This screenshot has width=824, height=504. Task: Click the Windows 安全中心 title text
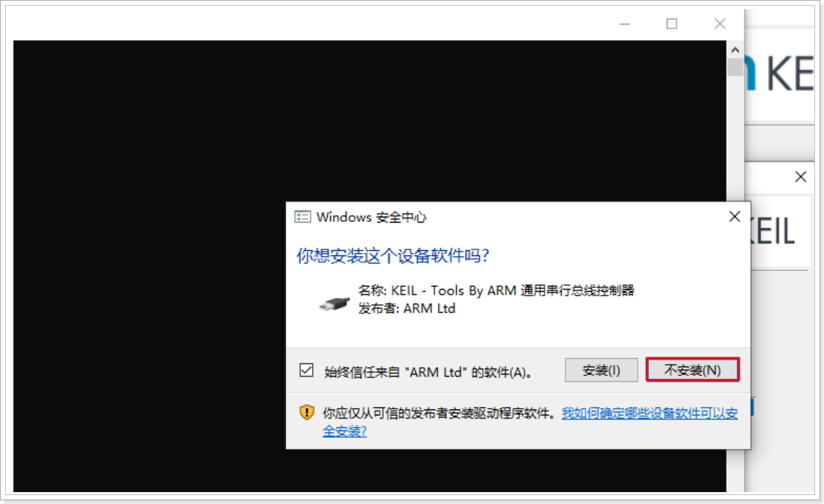tap(372, 217)
